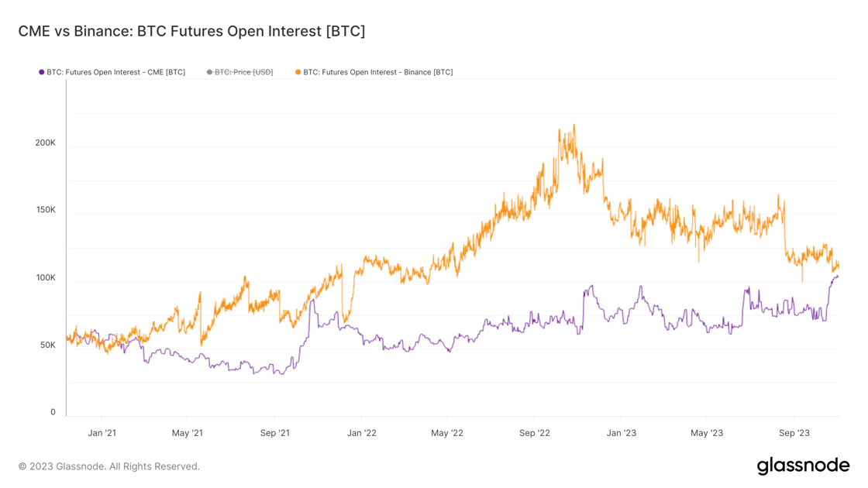This screenshot has height=488, width=868.
Task: Click the chart title text
Action: tap(191, 31)
